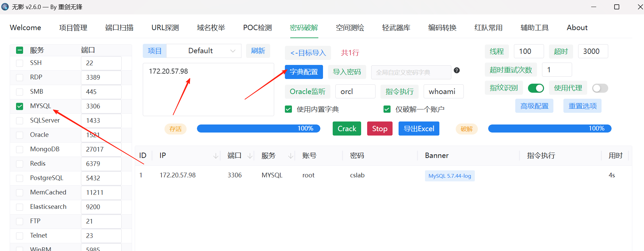This screenshot has height=251, width=644.
Task: Click the help question mark icon
Action: [457, 70]
